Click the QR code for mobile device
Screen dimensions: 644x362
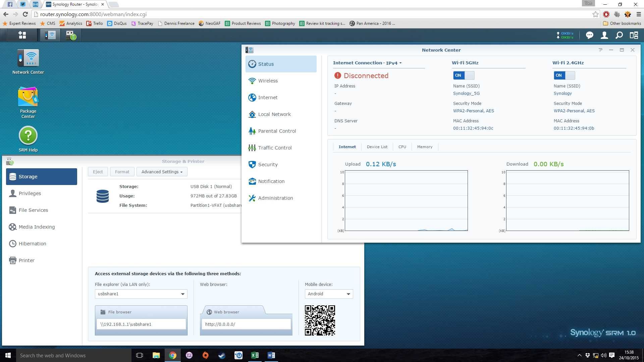(320, 320)
